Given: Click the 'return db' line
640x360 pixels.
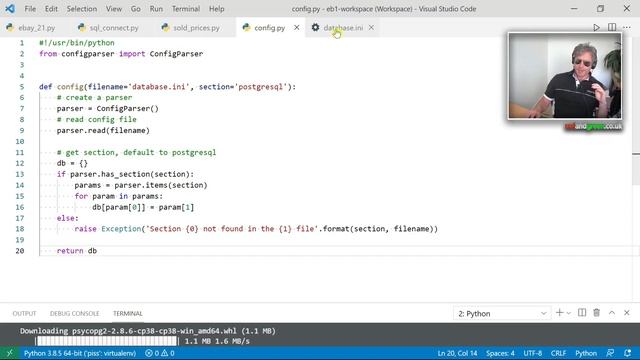Looking at the screenshot, I should [x=77, y=251].
